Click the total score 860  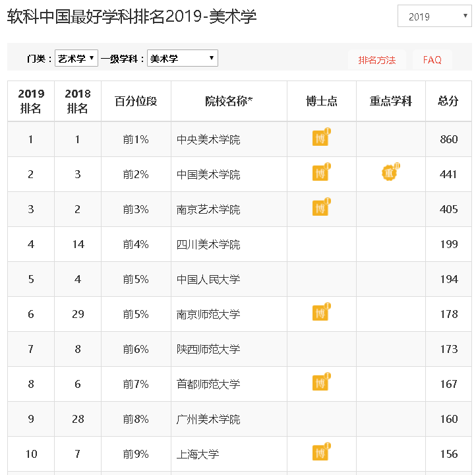pyautogui.click(x=449, y=139)
